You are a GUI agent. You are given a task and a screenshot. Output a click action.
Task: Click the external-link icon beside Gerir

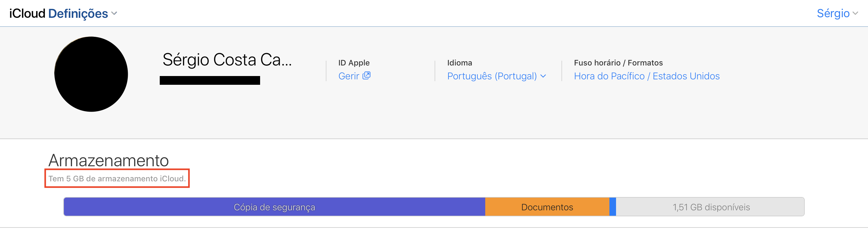click(366, 75)
